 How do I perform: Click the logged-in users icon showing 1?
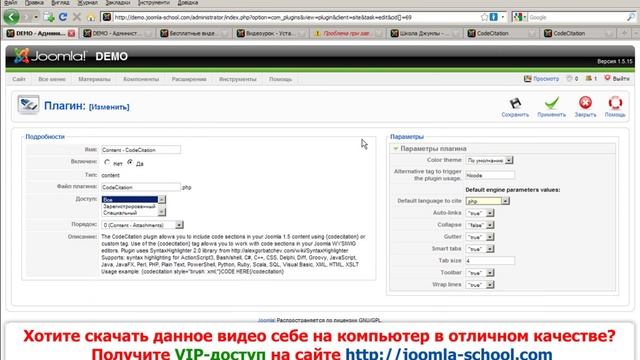point(589,78)
